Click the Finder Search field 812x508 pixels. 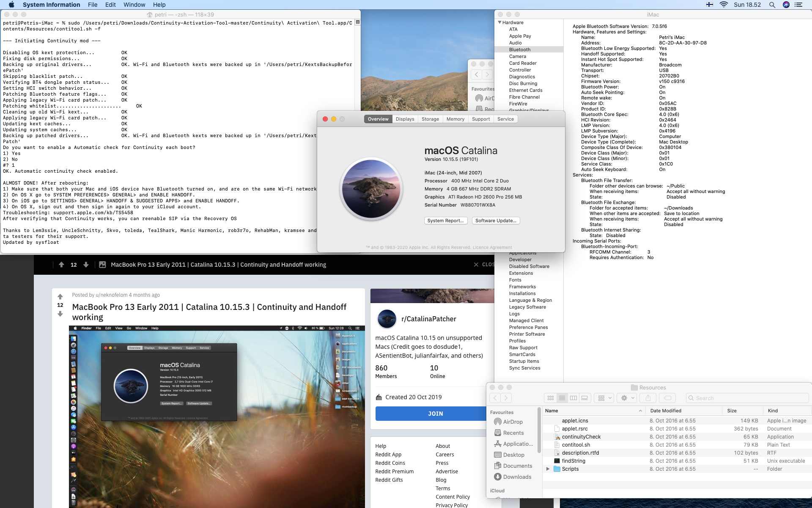(x=747, y=398)
